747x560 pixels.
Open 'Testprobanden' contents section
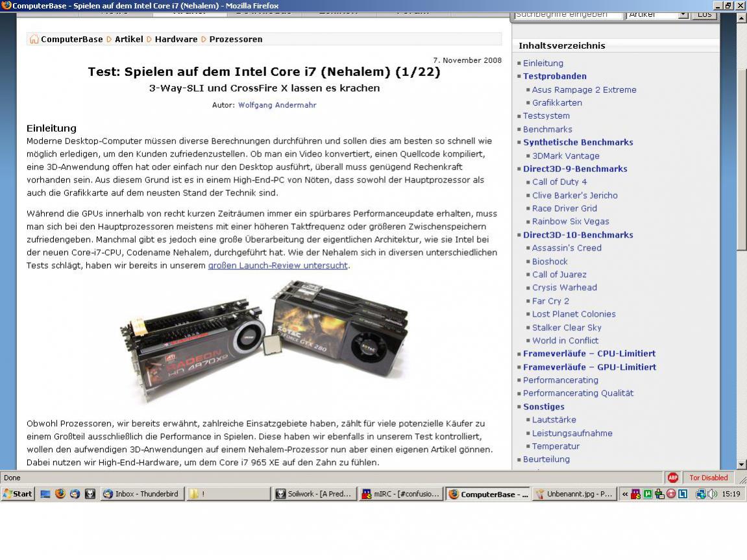[x=554, y=76]
